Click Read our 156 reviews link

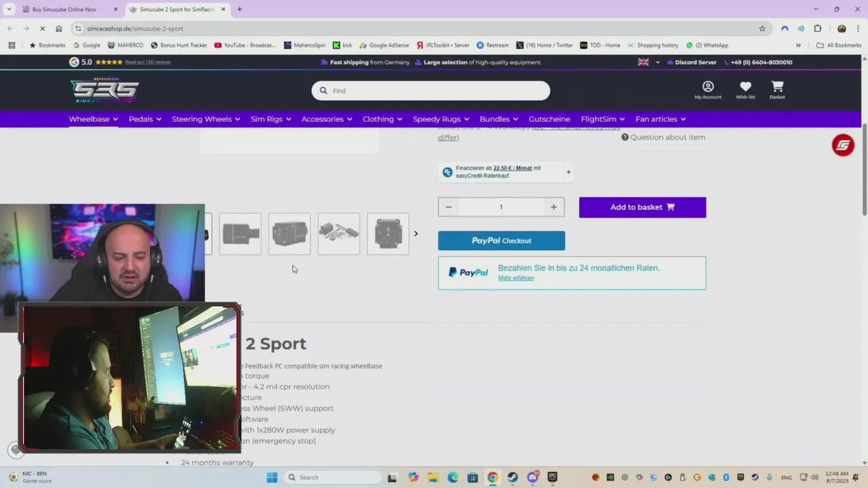tap(148, 62)
